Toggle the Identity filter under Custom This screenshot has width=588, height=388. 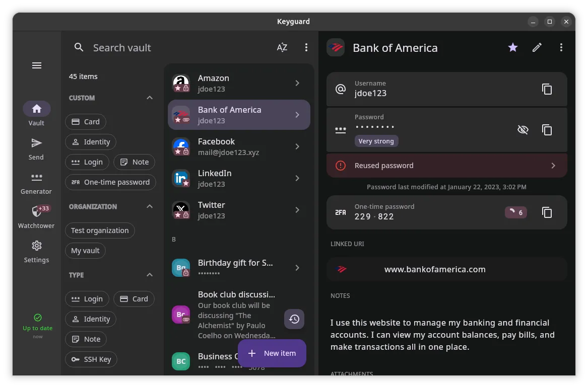pos(91,142)
